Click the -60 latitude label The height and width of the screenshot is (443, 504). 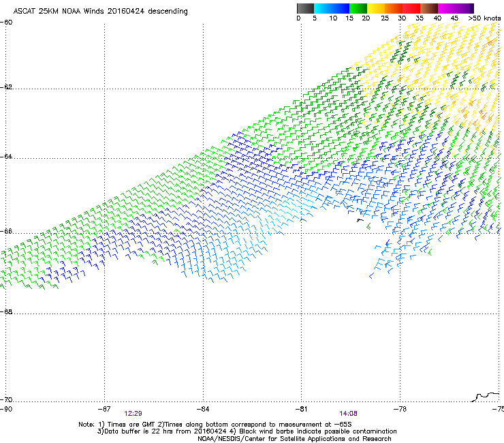click(6, 22)
